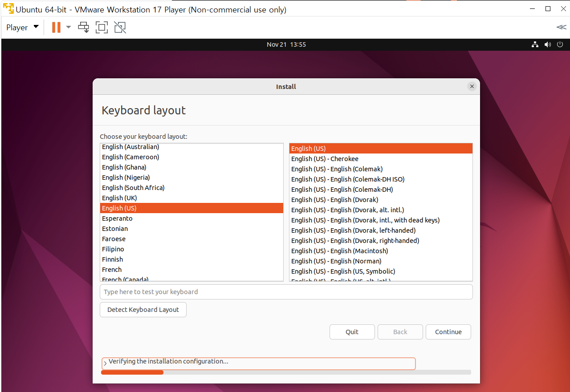This screenshot has height=392, width=570.
Task: Choose Finnish keyboard layout
Action: [x=191, y=259]
